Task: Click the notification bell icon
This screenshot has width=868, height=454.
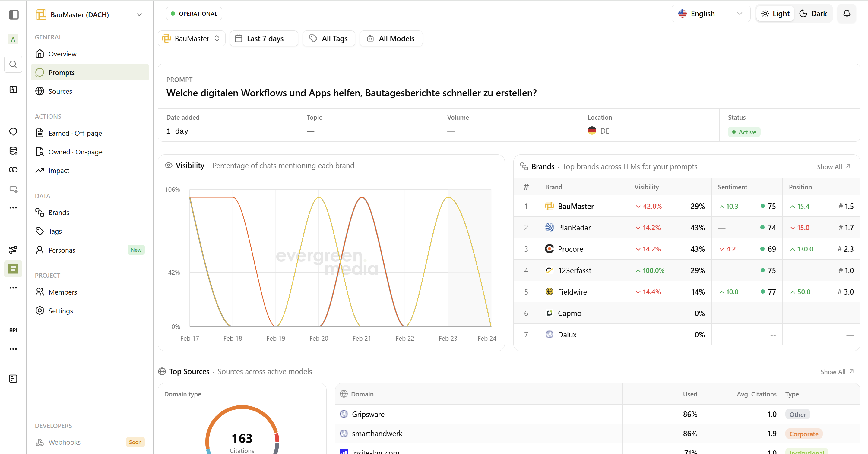Action: 846,14
